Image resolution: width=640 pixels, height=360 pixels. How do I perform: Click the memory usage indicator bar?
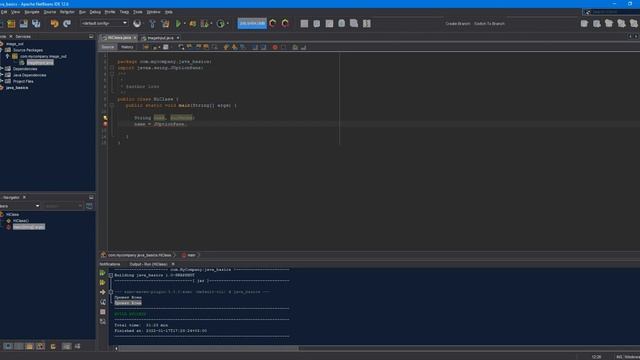pos(252,23)
